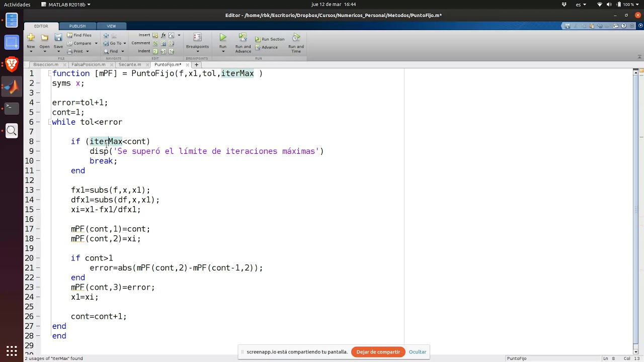Click the Comment percent icon
The image size is (644, 362).
pyautogui.click(x=155, y=43)
